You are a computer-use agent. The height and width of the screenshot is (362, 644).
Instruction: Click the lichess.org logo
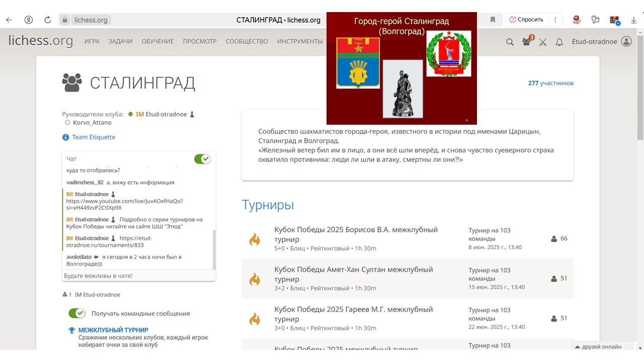click(41, 41)
